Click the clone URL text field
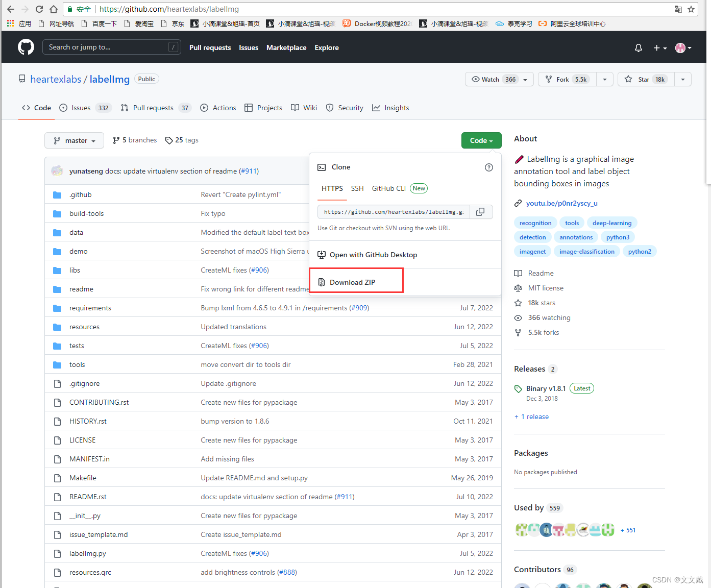 (x=394, y=212)
